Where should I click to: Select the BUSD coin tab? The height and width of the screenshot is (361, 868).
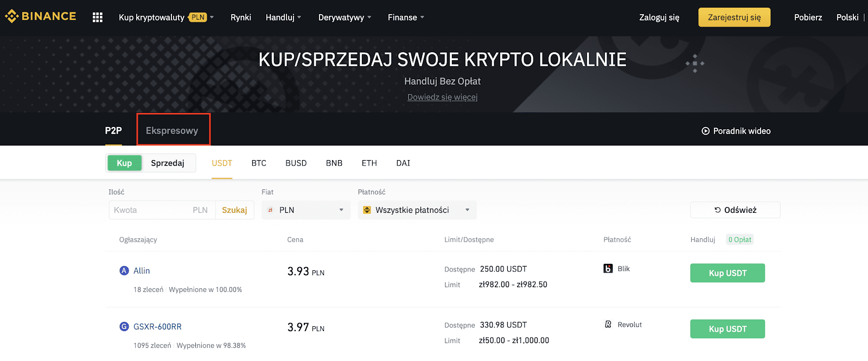296,163
